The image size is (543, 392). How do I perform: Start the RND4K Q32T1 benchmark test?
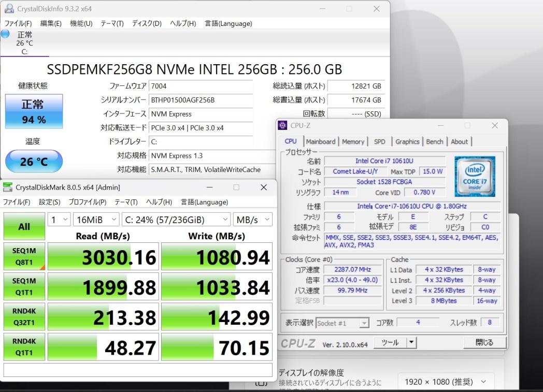pos(24,316)
